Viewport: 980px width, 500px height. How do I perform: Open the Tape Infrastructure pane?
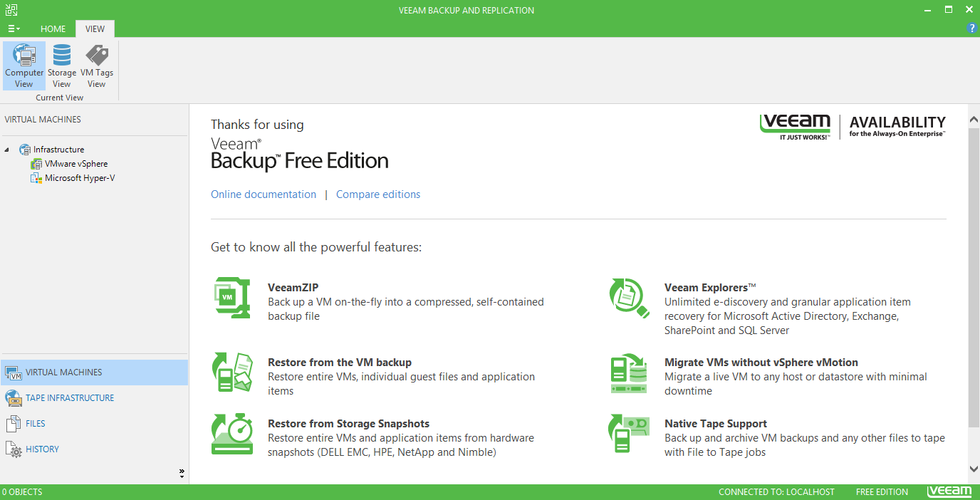94,398
